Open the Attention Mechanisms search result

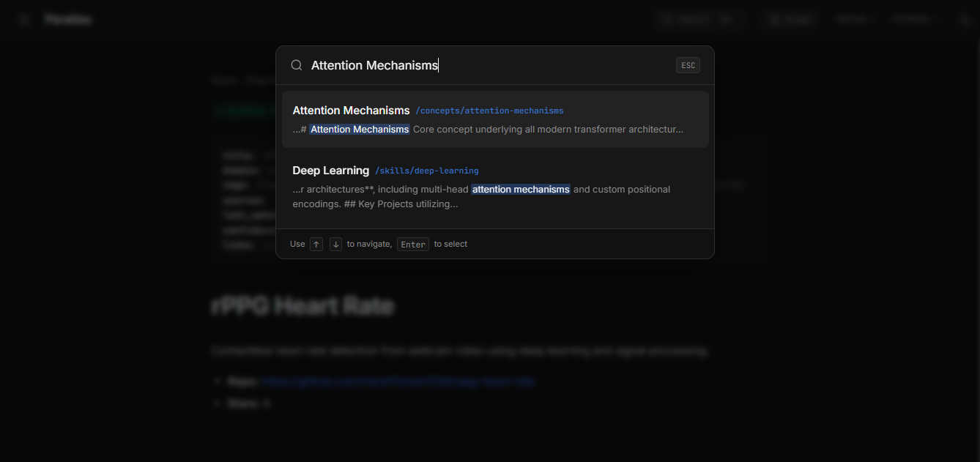pyautogui.click(x=495, y=119)
